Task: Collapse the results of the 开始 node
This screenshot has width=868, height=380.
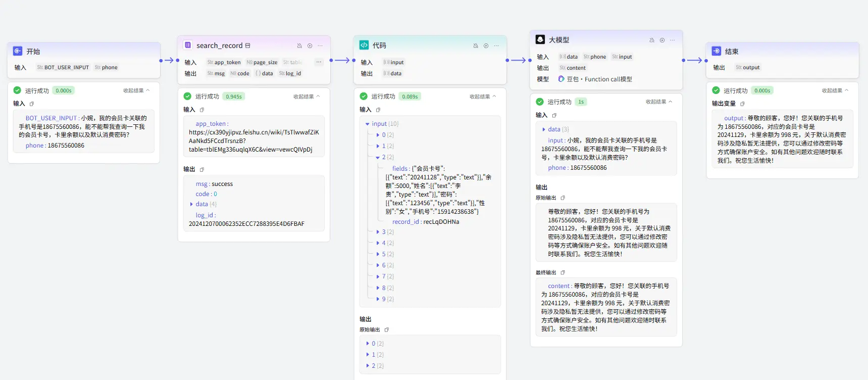Action: pyautogui.click(x=136, y=90)
